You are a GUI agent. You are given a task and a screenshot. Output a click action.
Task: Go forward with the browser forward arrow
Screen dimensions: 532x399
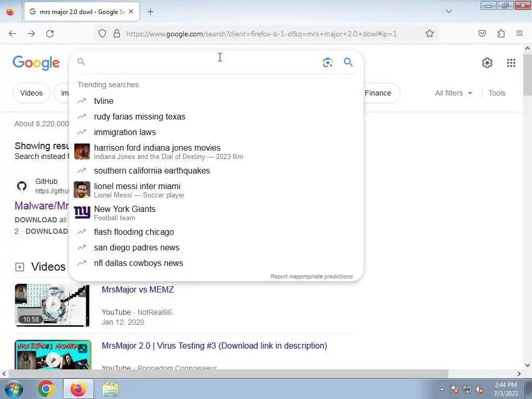31,34
